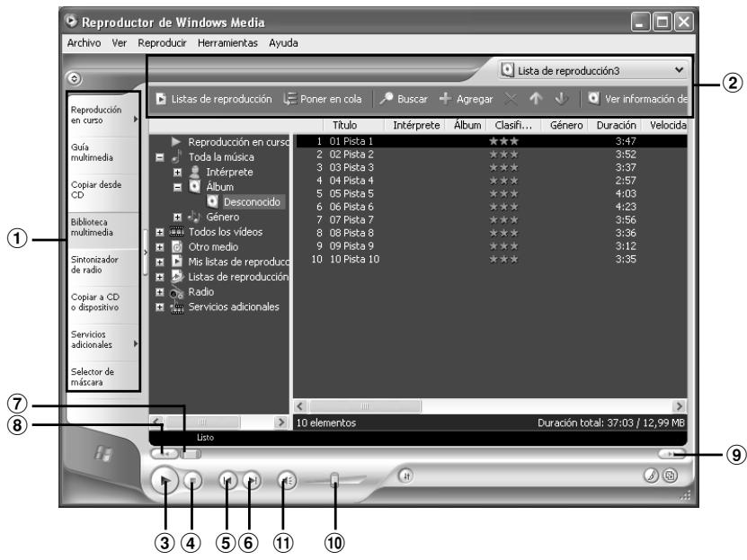This screenshot has width=747, height=560.
Task: Click the fast forward button
Action: pos(671,454)
